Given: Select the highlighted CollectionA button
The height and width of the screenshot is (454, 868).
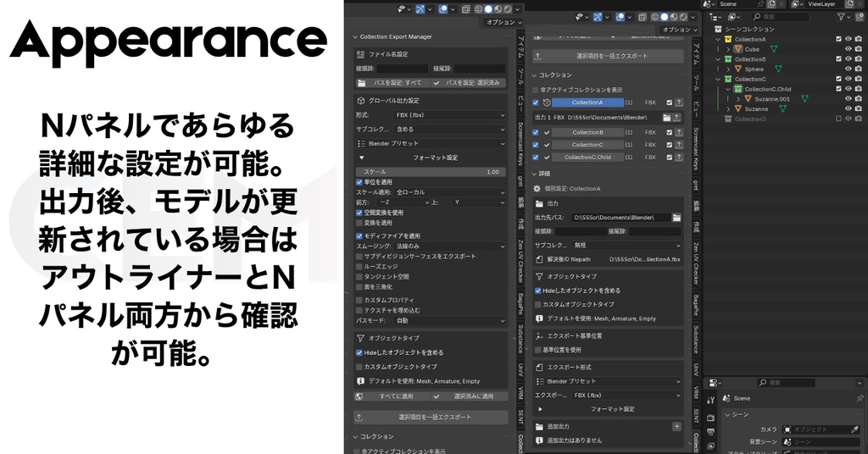Looking at the screenshot, I should (587, 102).
